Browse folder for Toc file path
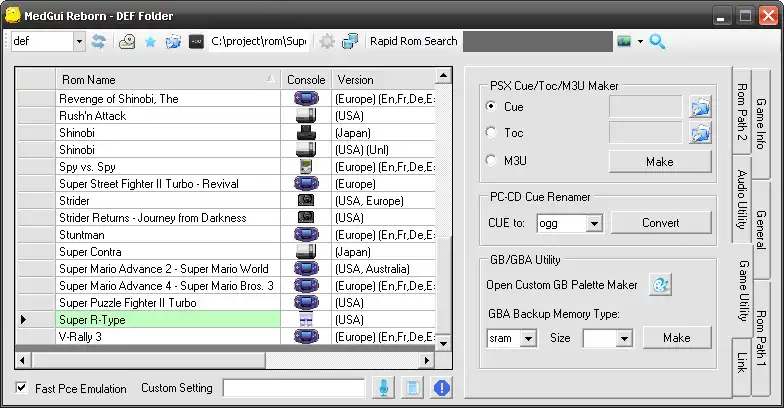The image size is (784, 408). [x=700, y=132]
